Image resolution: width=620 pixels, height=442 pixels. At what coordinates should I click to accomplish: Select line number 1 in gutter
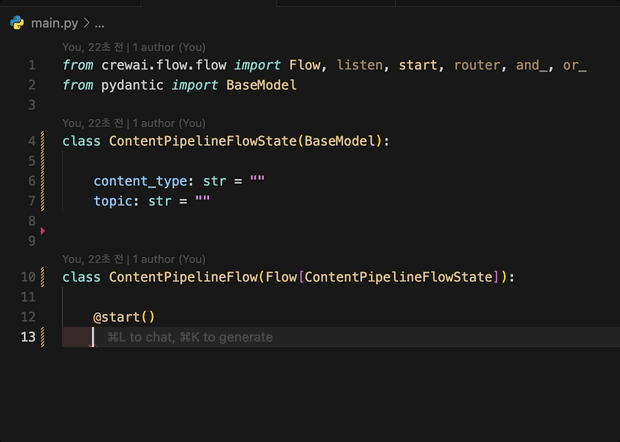[x=32, y=65]
